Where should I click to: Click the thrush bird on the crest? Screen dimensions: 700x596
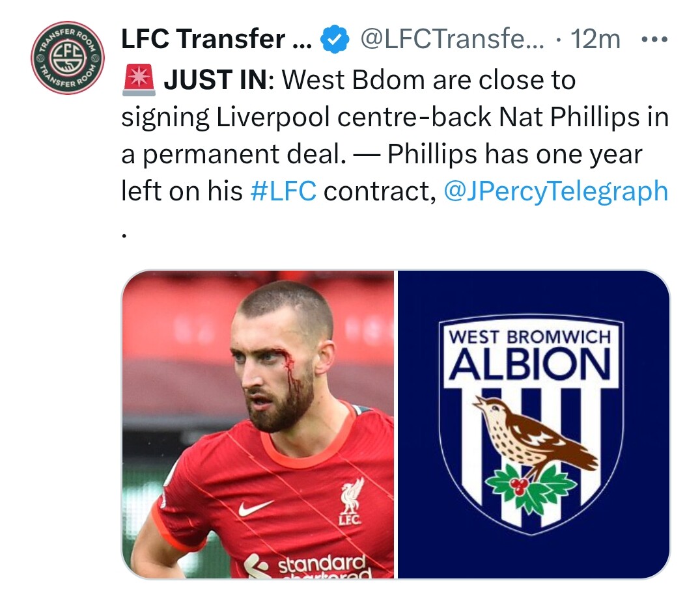point(535,433)
